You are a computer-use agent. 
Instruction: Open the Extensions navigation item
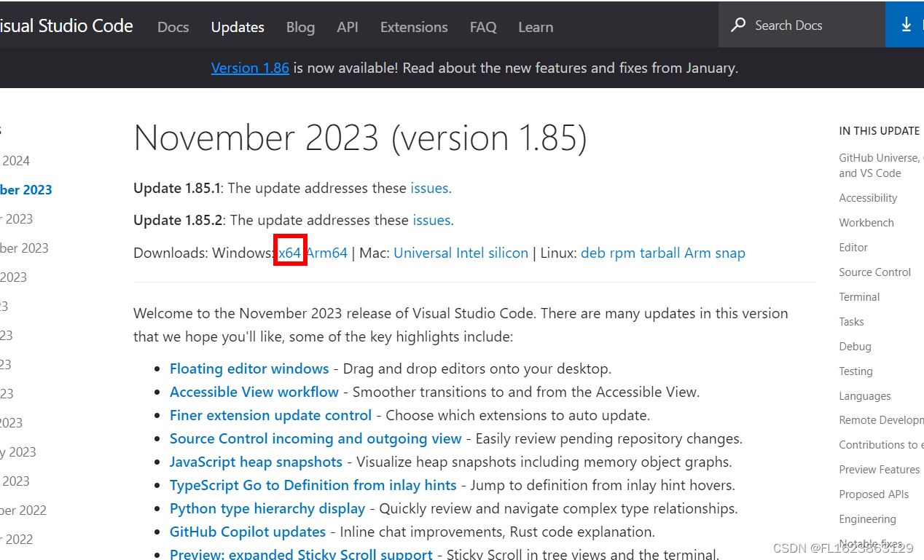click(414, 27)
